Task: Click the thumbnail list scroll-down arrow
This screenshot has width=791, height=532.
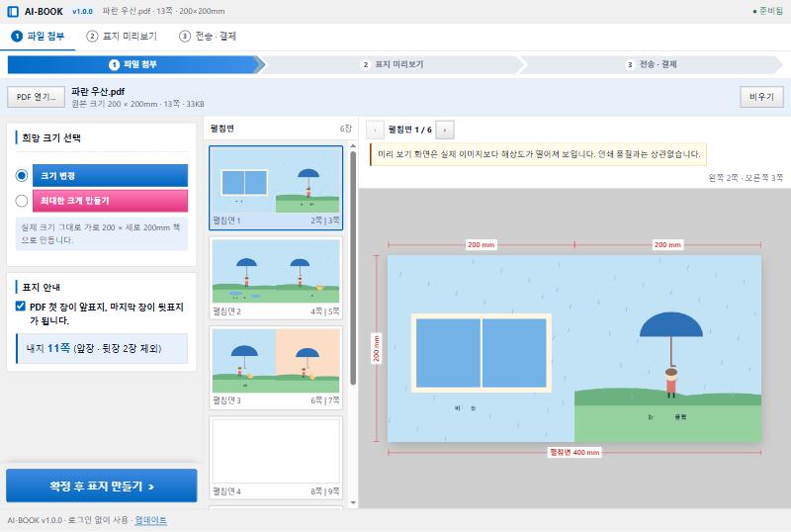Action: tap(353, 502)
